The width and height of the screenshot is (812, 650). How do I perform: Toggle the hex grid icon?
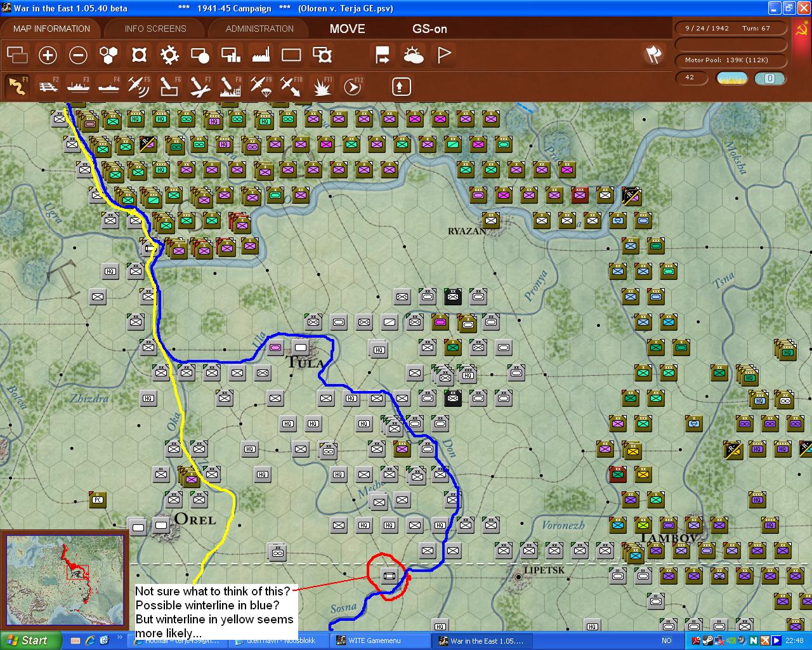point(108,55)
